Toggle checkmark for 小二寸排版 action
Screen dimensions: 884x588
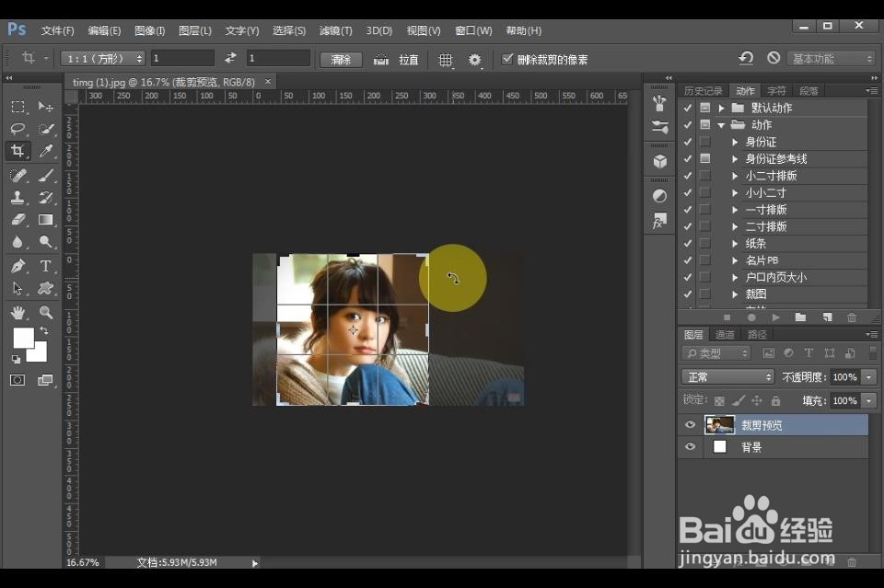tap(687, 175)
